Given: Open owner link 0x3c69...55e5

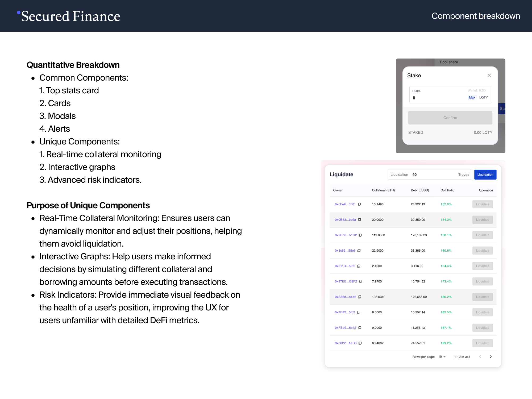Looking at the screenshot, I should click(x=345, y=251).
